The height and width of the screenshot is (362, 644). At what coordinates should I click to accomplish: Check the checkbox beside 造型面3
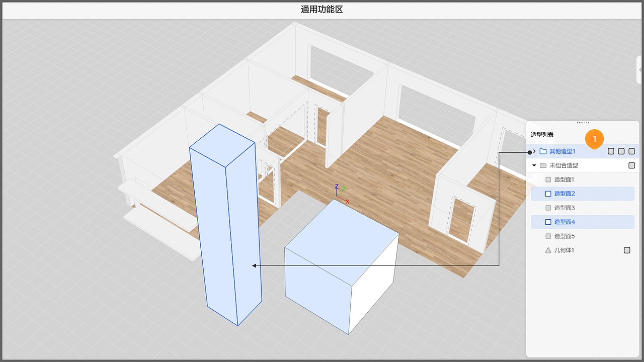click(x=548, y=208)
